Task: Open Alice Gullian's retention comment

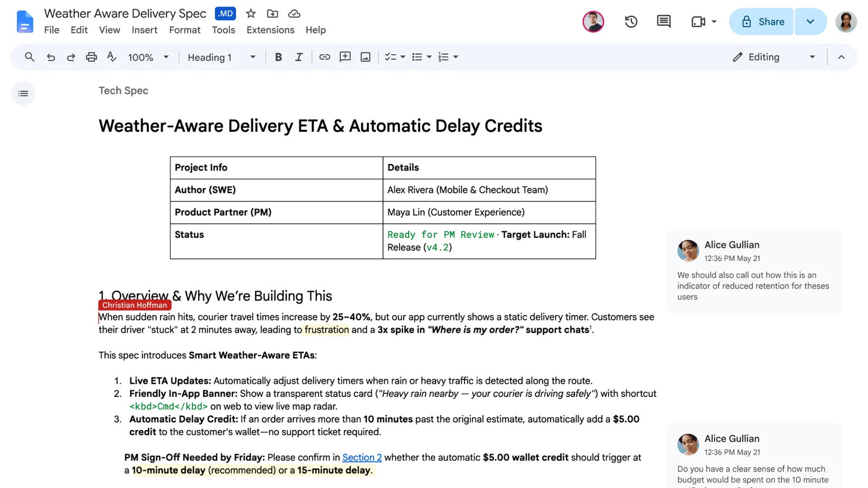Action: coord(754,271)
